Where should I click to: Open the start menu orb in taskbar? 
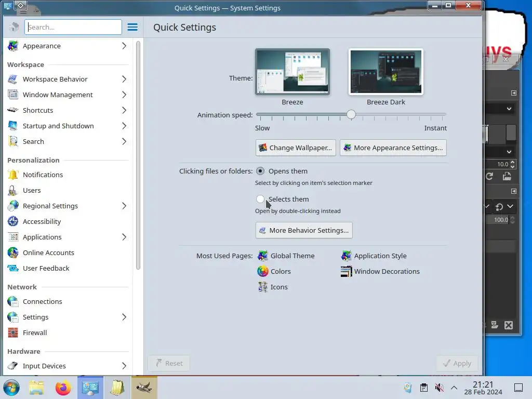click(x=11, y=388)
